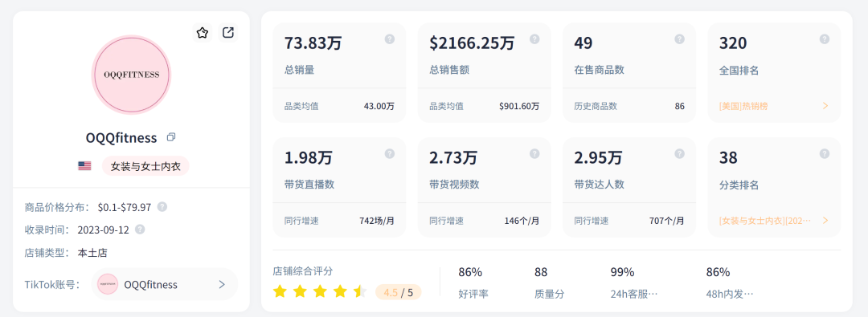Click the 好评率 label
This screenshot has height=317, width=868.
click(x=473, y=294)
